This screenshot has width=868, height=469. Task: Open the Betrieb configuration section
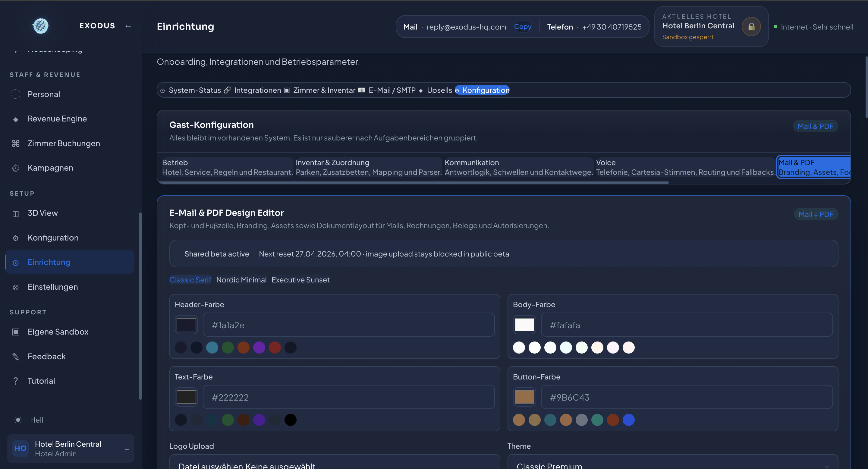click(227, 168)
